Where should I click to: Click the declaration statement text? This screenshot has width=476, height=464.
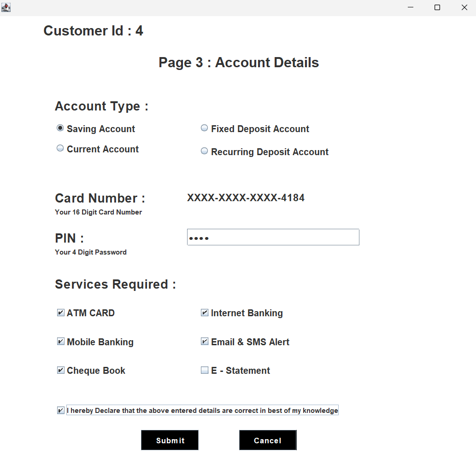(203, 410)
